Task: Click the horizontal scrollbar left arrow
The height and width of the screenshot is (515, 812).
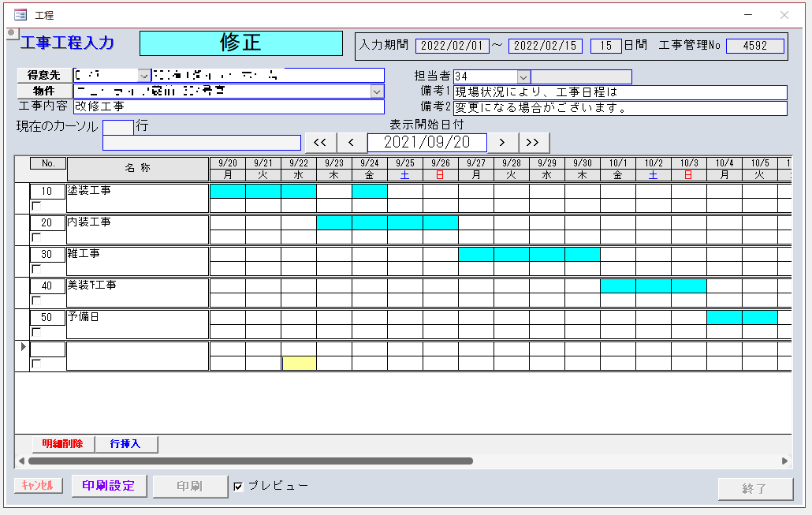Action: [21, 461]
